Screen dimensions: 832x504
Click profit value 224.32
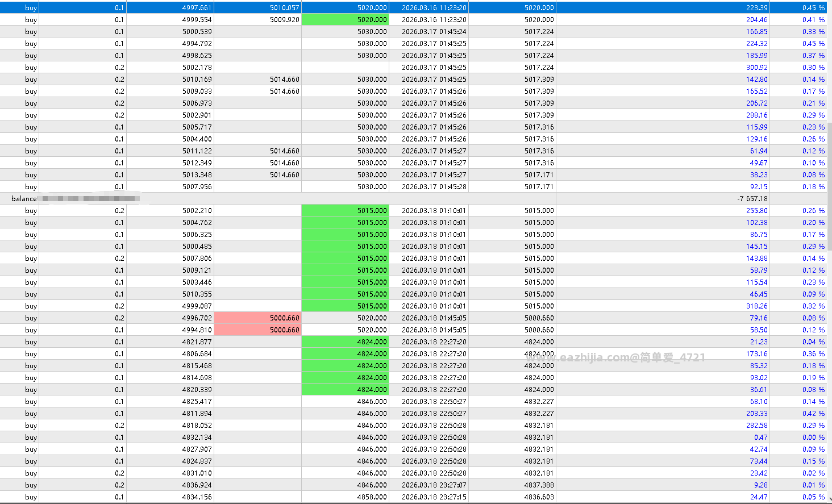point(756,44)
